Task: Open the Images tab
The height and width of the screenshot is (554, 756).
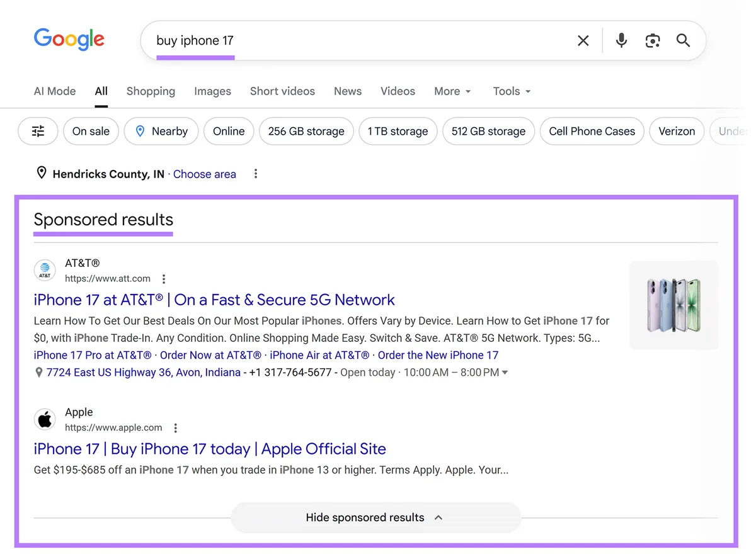Action: click(212, 91)
